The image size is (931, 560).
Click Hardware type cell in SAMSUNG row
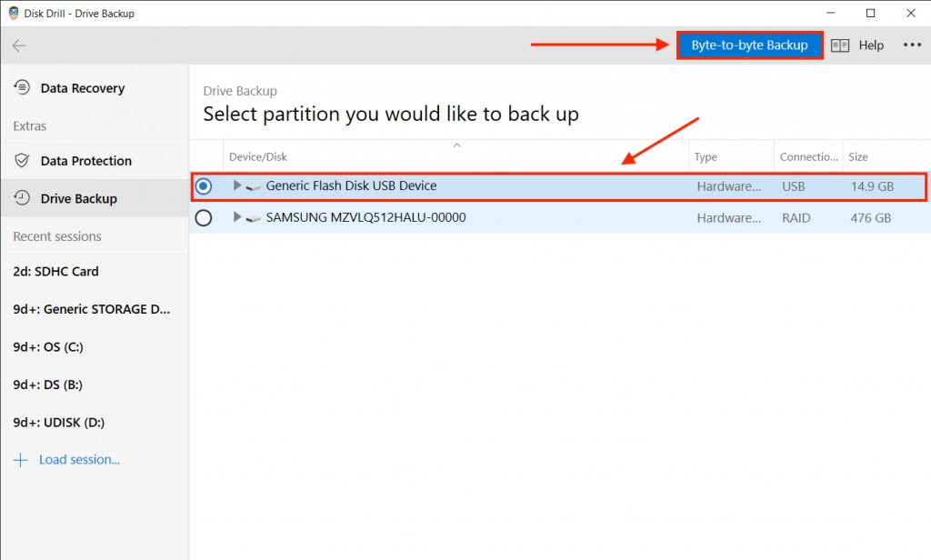(728, 218)
